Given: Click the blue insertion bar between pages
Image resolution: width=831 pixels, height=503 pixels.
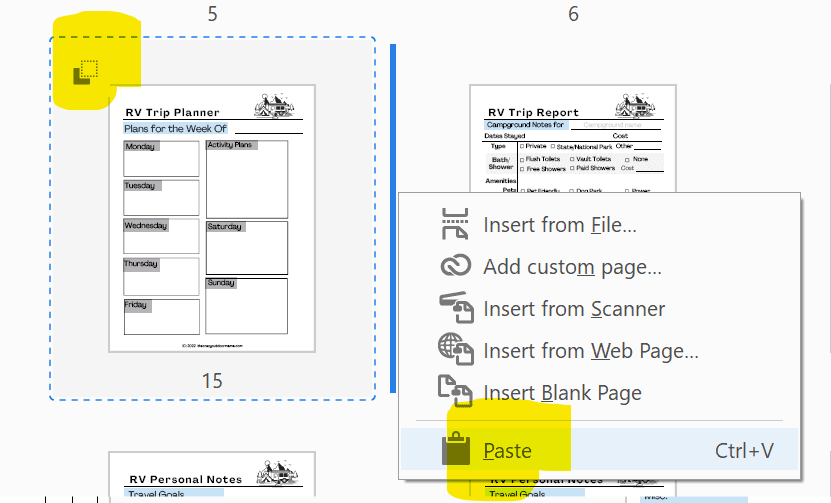Looking at the screenshot, I should 393,218.
